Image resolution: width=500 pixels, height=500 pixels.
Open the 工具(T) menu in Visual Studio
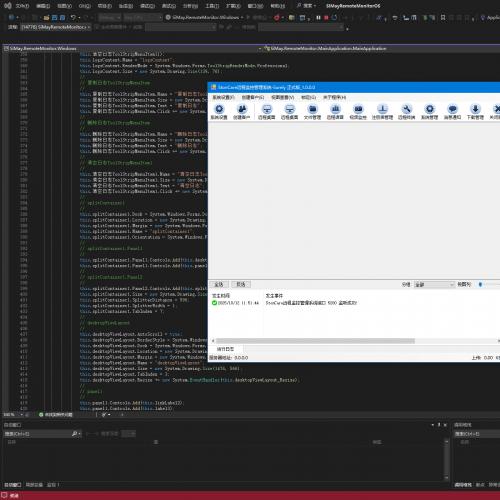click(x=212, y=6)
